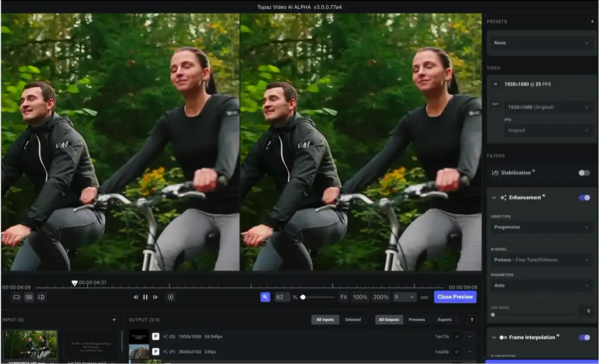This screenshot has height=364, width=599.
Task: Set preview zoom to 200%
Action: pyautogui.click(x=381, y=297)
